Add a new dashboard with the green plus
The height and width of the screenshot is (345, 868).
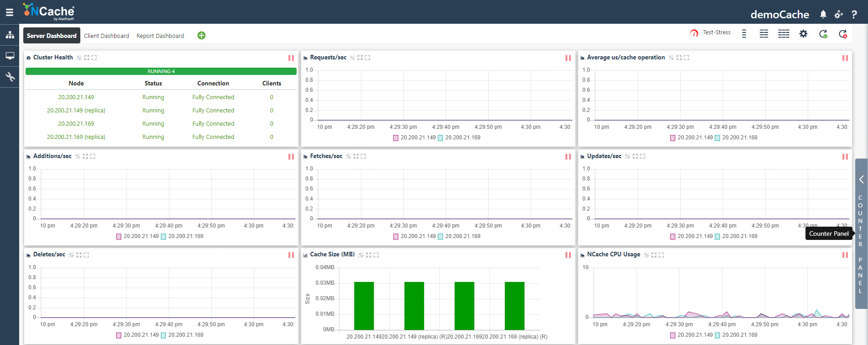[201, 36]
